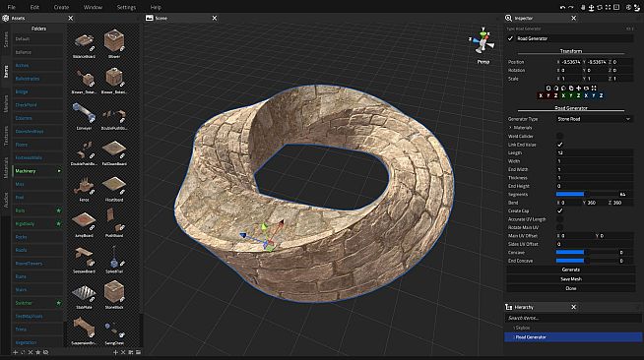Switch to the Scenes vertical tab
Screen dimensions: 644x360
[6, 39]
